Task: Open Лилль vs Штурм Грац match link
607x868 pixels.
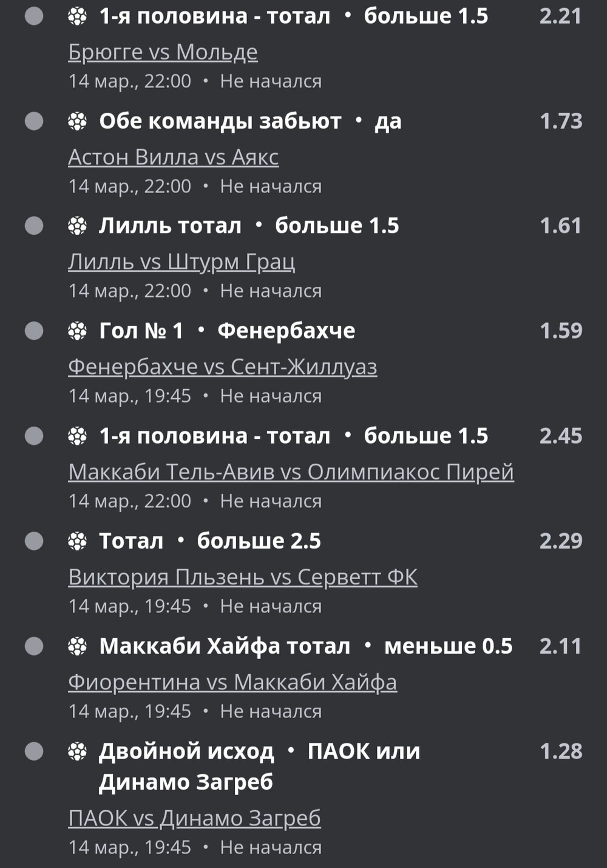Action: 181,262
